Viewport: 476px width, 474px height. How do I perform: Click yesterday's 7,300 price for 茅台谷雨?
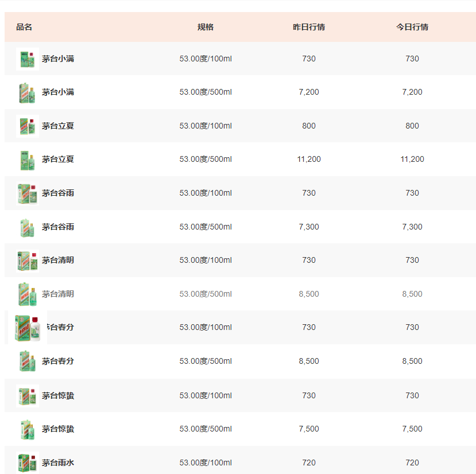click(x=309, y=227)
